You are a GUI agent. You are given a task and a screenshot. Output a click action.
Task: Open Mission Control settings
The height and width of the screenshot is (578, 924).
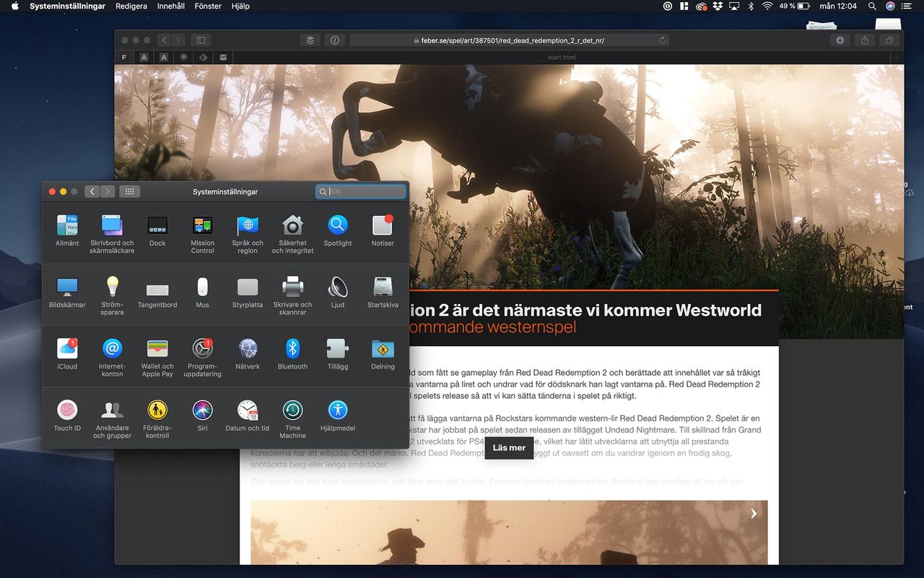202,235
